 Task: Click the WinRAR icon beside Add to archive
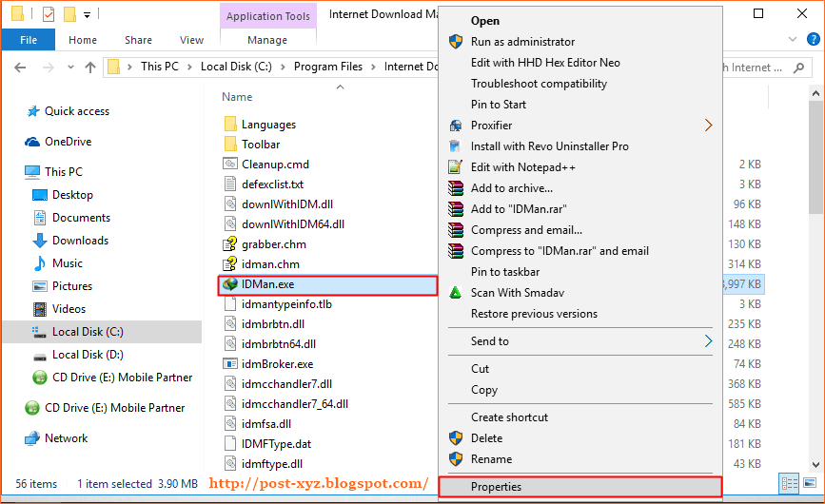[x=456, y=188]
